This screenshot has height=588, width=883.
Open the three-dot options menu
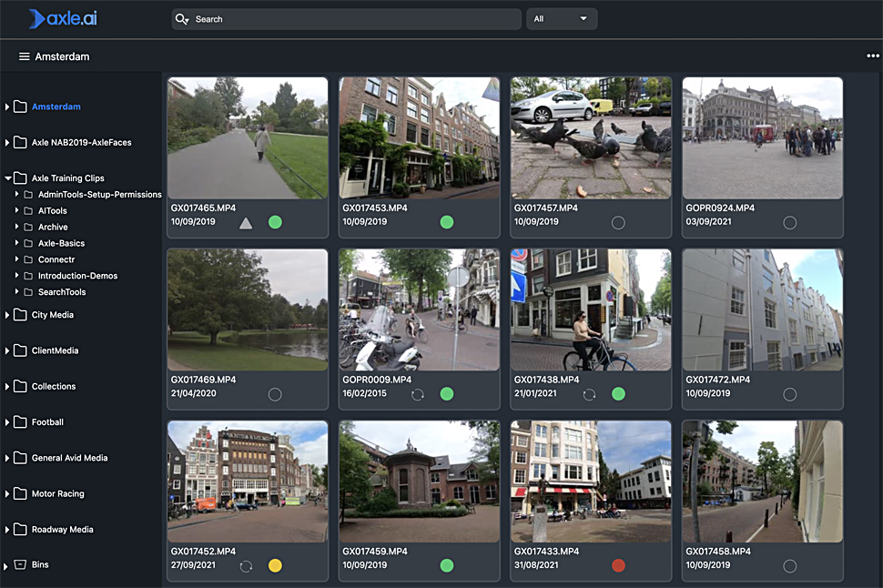point(872,56)
